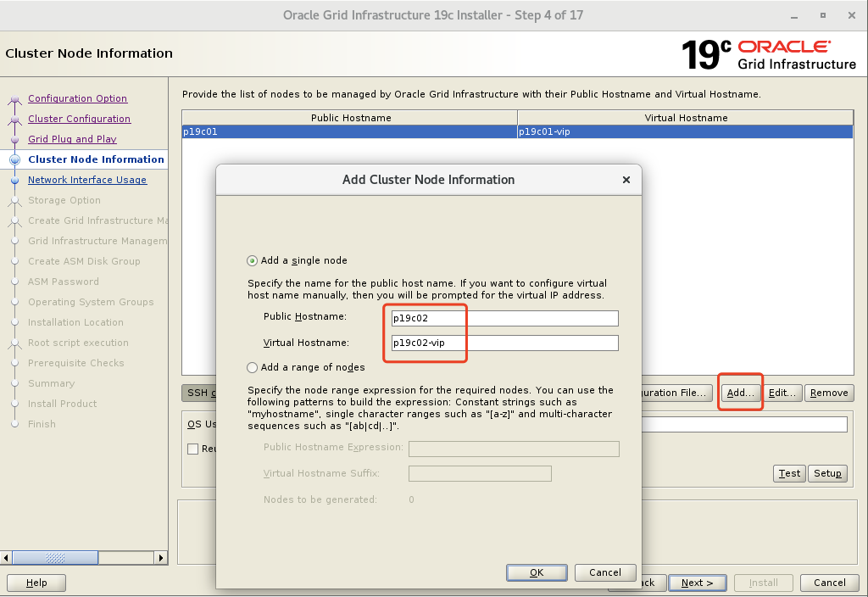
Task: Click Next > to proceed
Action: [x=697, y=583]
